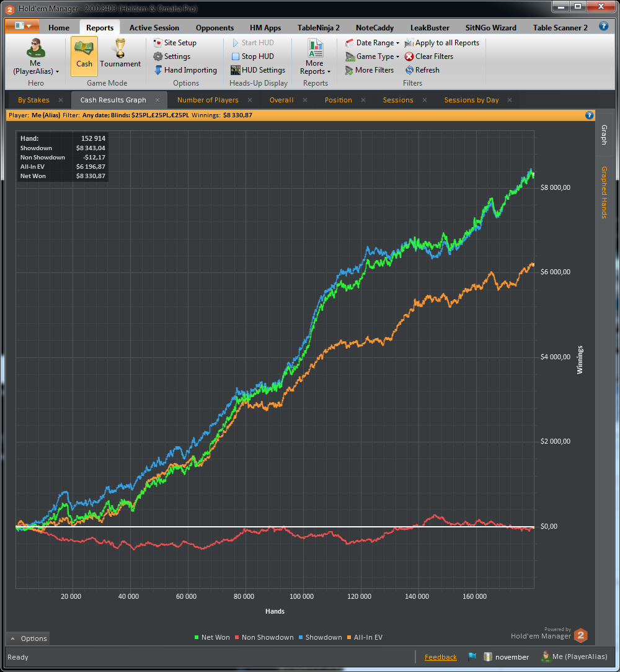Image resolution: width=620 pixels, height=672 pixels.
Task: Close the Overall report tab
Action: [305, 100]
